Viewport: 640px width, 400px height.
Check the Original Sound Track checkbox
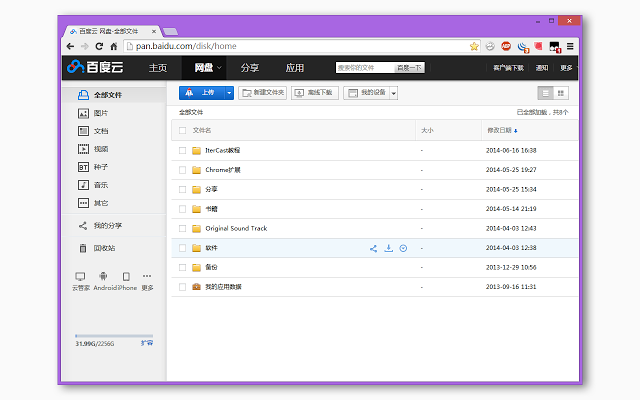(182, 229)
